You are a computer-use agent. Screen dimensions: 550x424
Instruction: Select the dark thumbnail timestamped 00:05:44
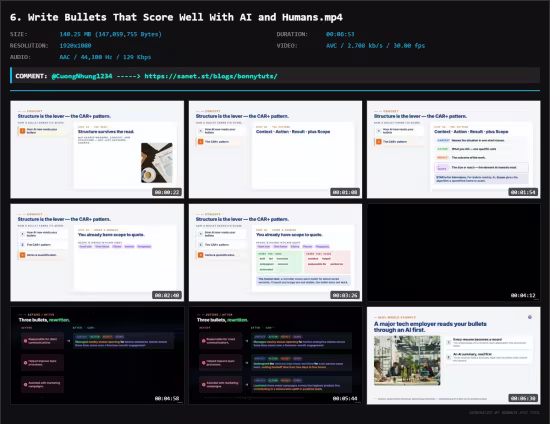point(275,356)
